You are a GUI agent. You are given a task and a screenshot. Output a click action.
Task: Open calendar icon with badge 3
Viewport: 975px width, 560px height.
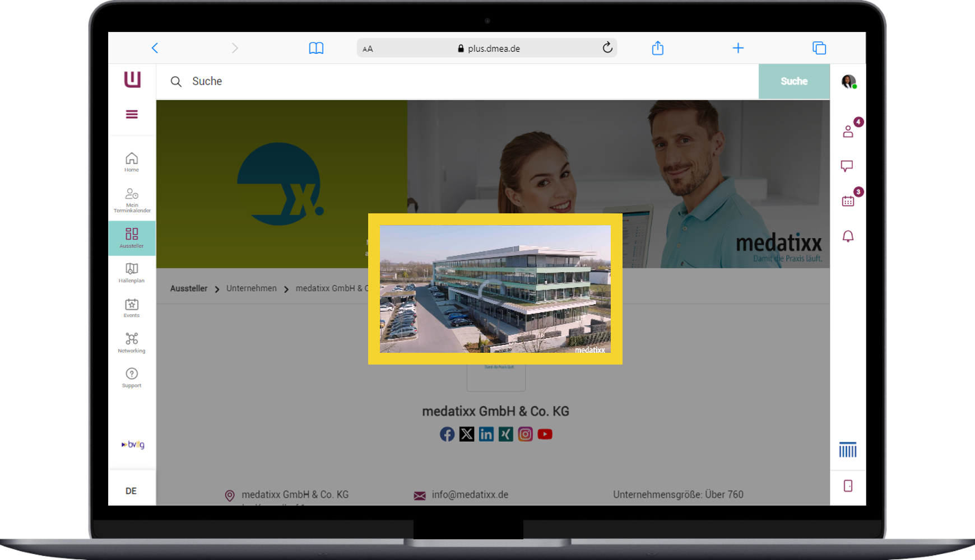pos(848,200)
